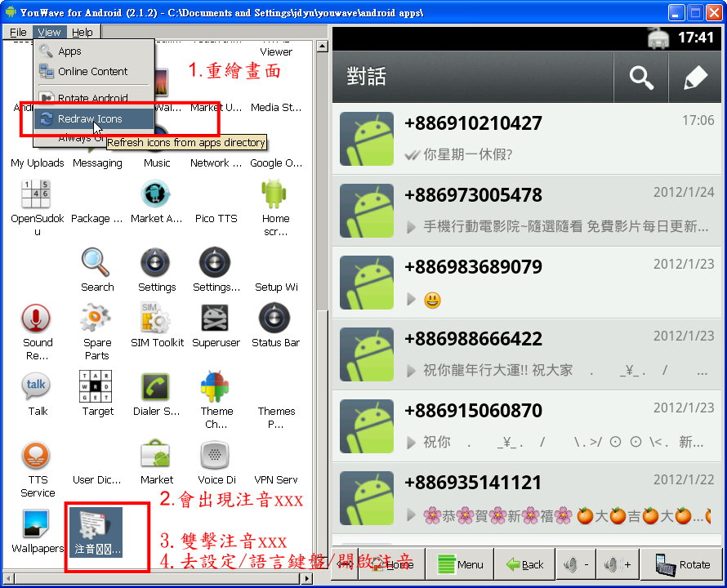Open the SIM Toolkit app icon
The image size is (727, 588).
tap(155, 318)
